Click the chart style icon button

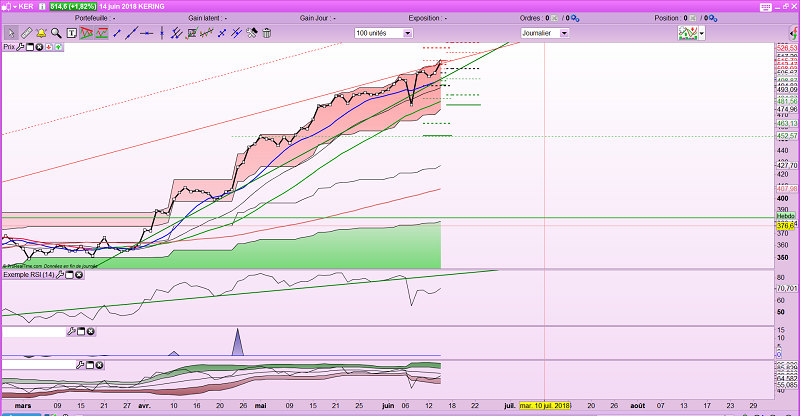pyautogui.click(x=688, y=33)
